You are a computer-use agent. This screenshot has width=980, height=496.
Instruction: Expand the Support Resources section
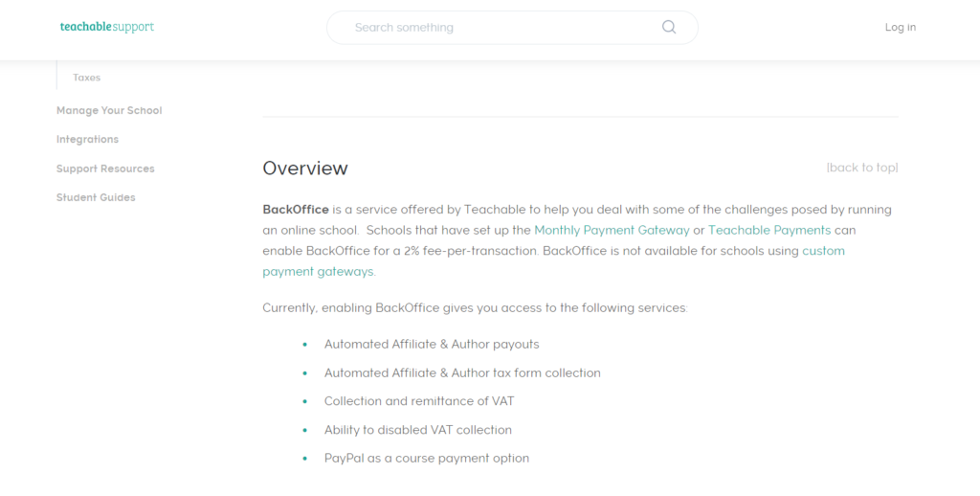[105, 169]
